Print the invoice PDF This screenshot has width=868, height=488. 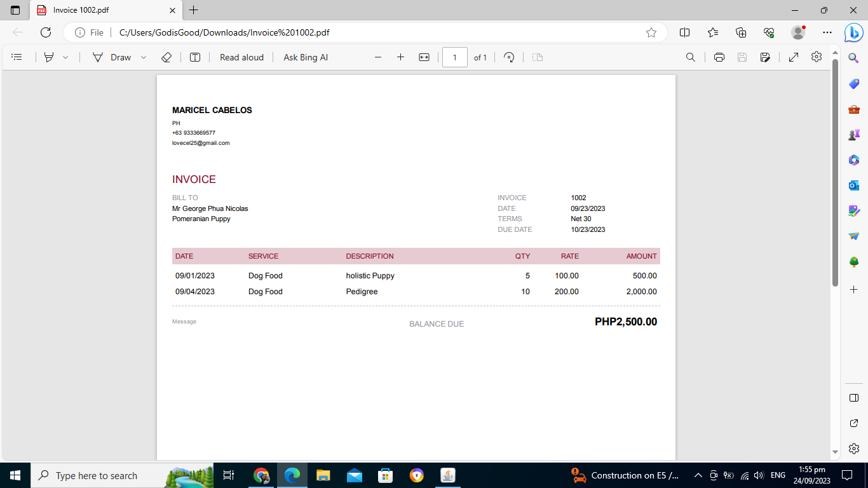(x=719, y=57)
